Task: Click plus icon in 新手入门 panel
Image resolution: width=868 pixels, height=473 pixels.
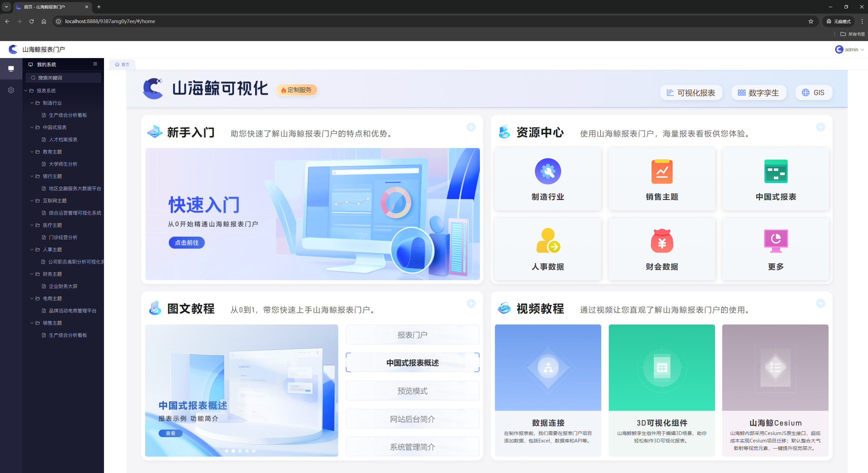Action: pos(471,127)
